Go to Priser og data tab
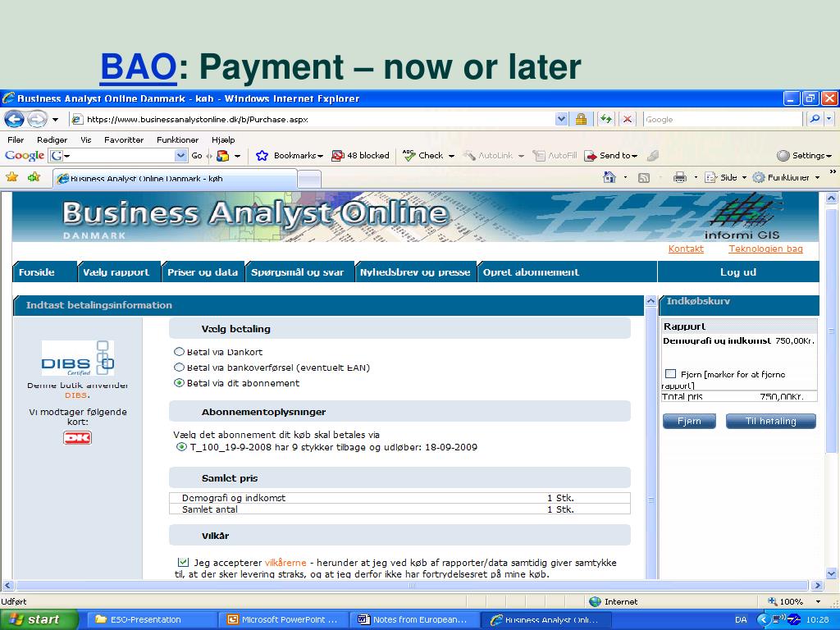This screenshot has width=840, height=630. point(203,272)
